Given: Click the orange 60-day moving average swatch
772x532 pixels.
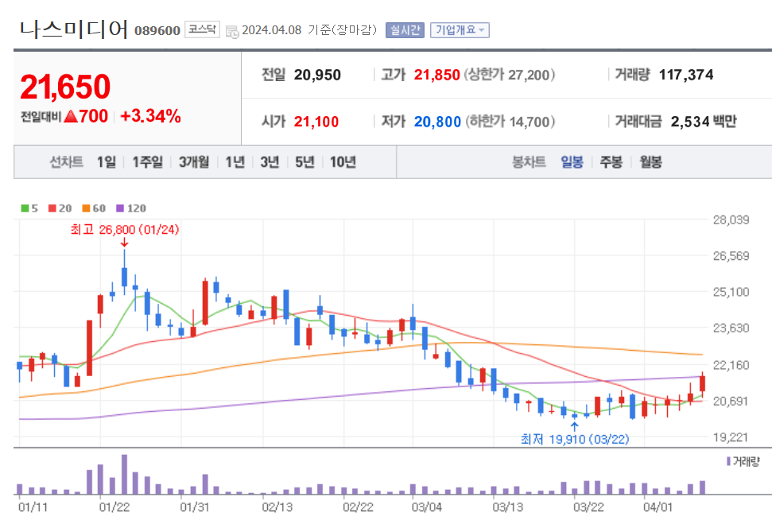Looking at the screenshot, I should click(86, 208).
